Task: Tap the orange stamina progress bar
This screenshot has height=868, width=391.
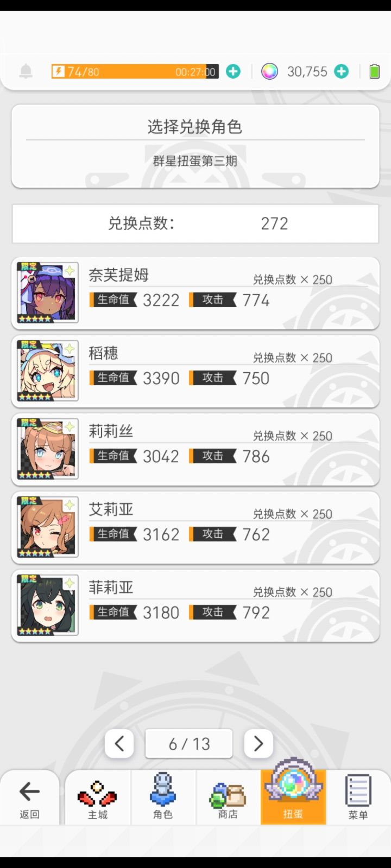Action: (x=135, y=71)
